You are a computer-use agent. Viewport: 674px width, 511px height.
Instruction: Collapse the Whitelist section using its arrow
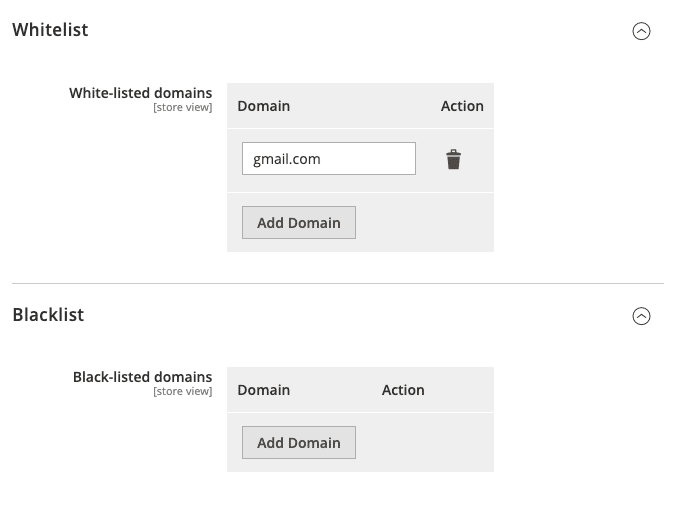(x=641, y=31)
